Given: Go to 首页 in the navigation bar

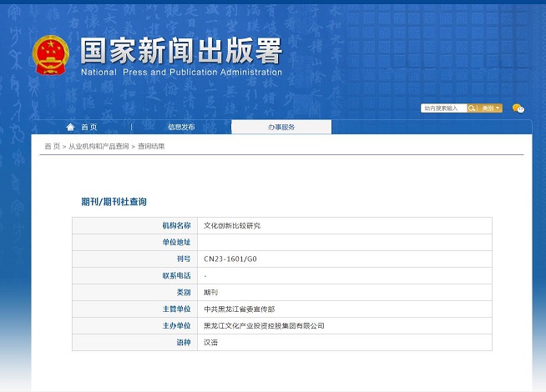Looking at the screenshot, I should (x=88, y=127).
